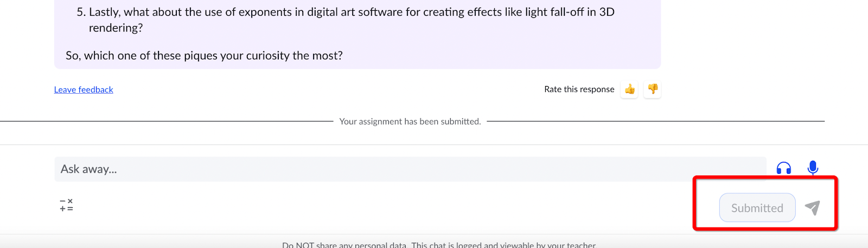Viewport: 868px width, 248px height.
Task: Open the Leave feedback link
Action: [84, 90]
